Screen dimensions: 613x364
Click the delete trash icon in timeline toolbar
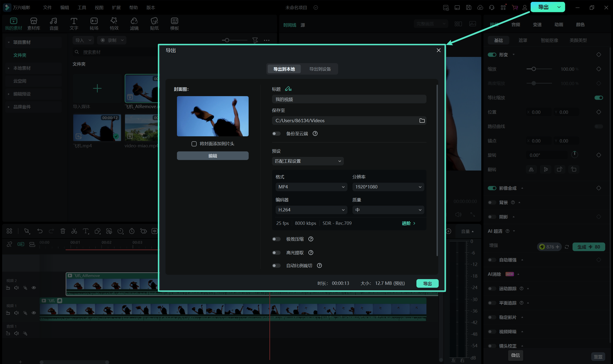pyautogui.click(x=63, y=231)
